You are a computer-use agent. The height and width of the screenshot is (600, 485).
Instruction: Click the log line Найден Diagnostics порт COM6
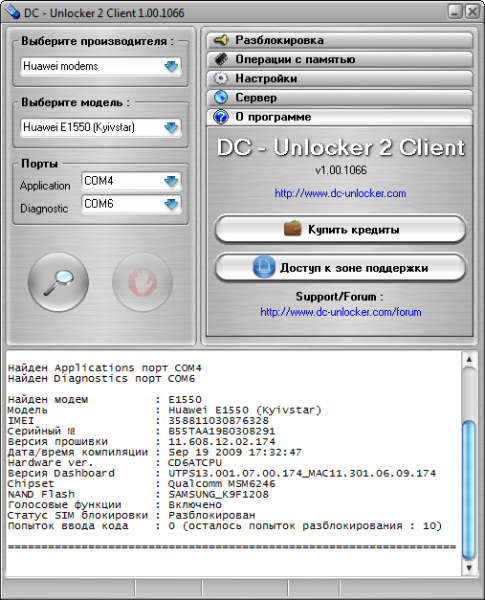(x=101, y=379)
